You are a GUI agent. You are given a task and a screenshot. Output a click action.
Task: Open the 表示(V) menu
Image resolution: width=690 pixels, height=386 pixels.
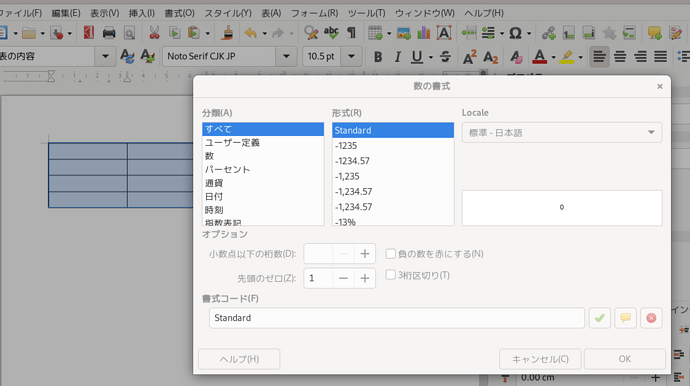105,13
